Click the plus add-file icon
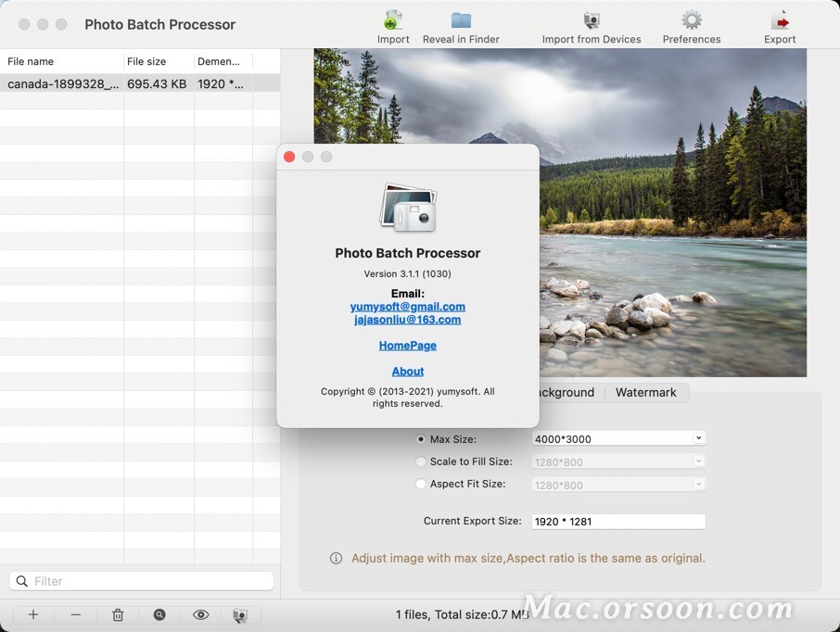The height and width of the screenshot is (632, 840). tap(33, 614)
